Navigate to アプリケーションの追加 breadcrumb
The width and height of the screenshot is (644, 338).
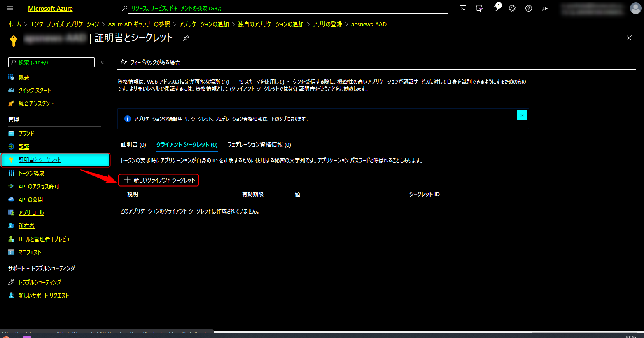(204, 24)
